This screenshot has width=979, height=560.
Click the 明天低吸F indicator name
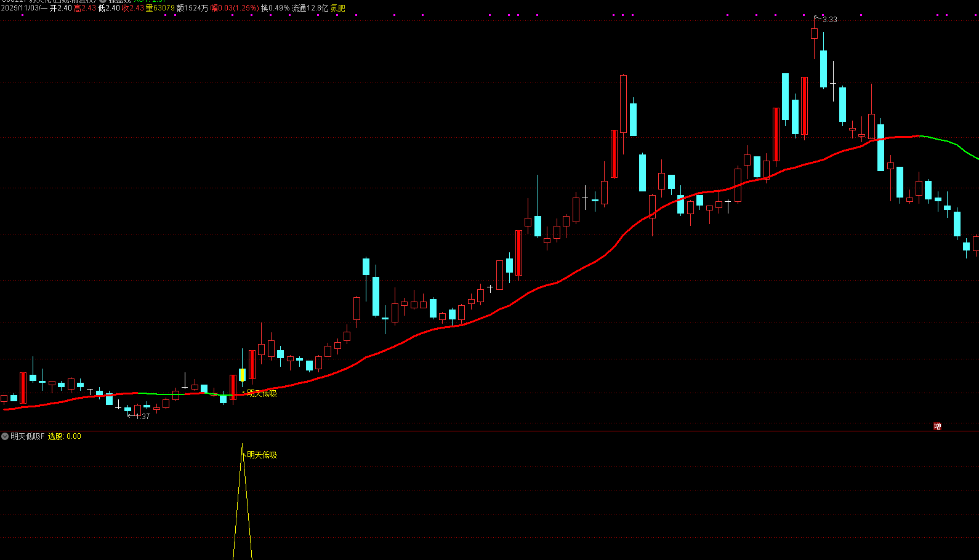pos(28,436)
